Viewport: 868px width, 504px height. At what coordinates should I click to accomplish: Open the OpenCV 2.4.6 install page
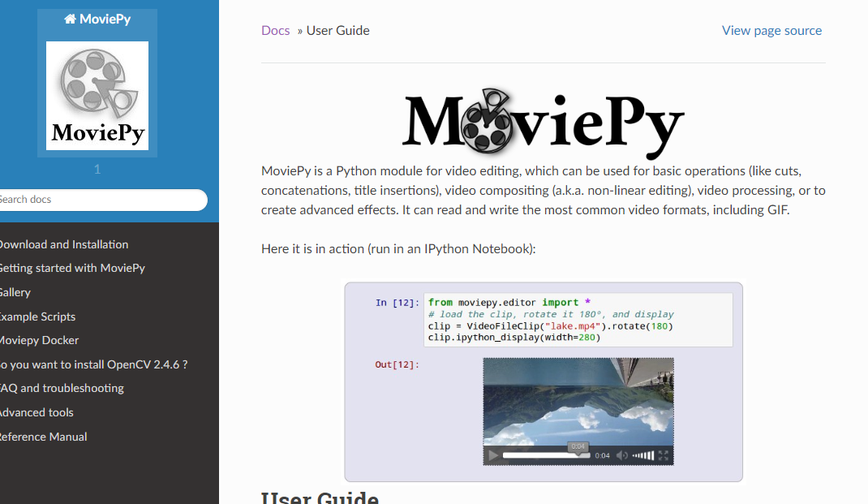(x=93, y=364)
